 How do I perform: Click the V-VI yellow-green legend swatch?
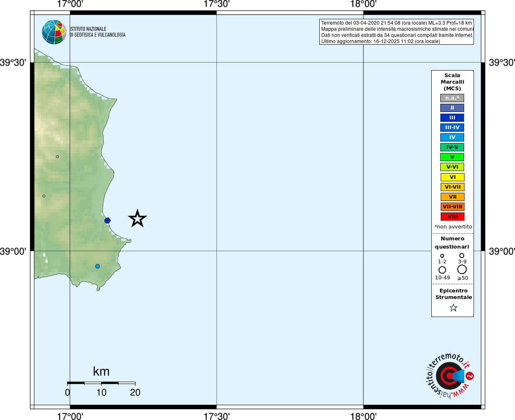pos(452,167)
